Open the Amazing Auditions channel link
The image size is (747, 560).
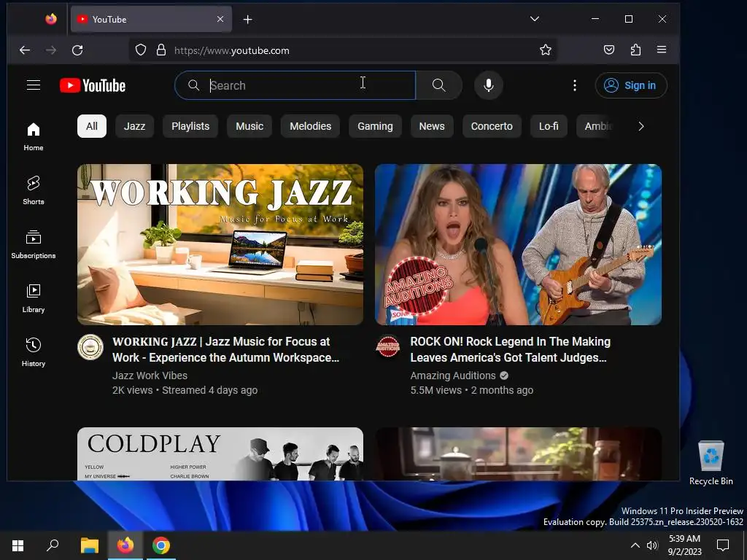pyautogui.click(x=452, y=376)
